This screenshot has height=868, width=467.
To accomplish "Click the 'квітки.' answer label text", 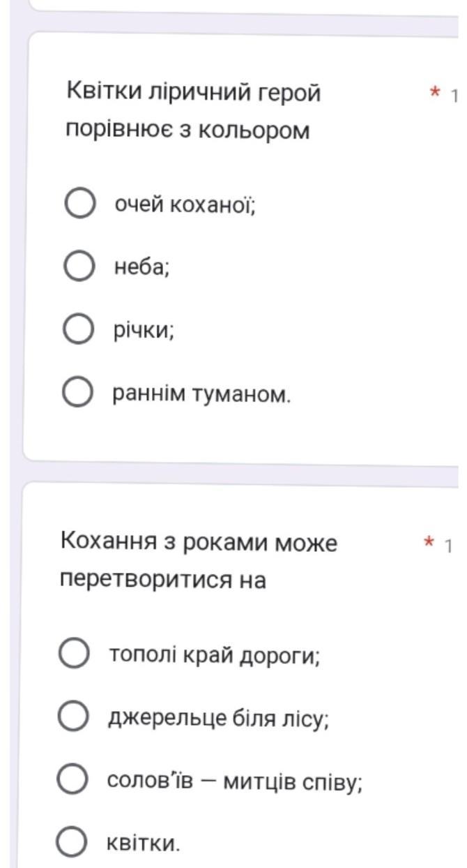I will click(143, 844).
